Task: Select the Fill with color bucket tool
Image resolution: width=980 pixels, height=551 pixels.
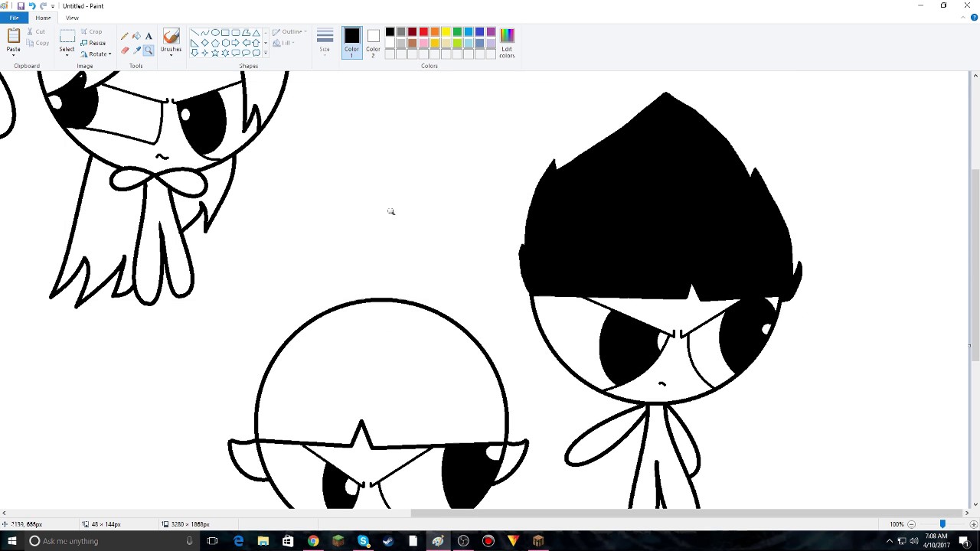Action: coord(137,36)
